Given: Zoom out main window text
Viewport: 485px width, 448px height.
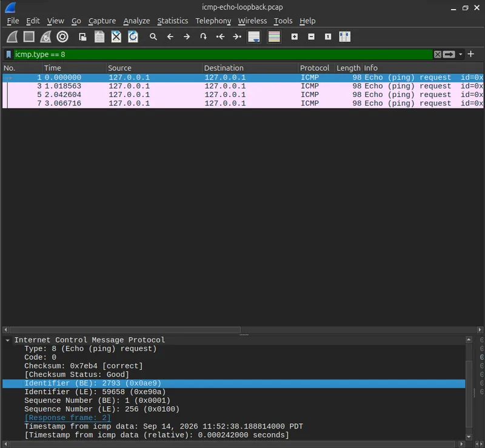Looking at the screenshot, I should (311, 37).
